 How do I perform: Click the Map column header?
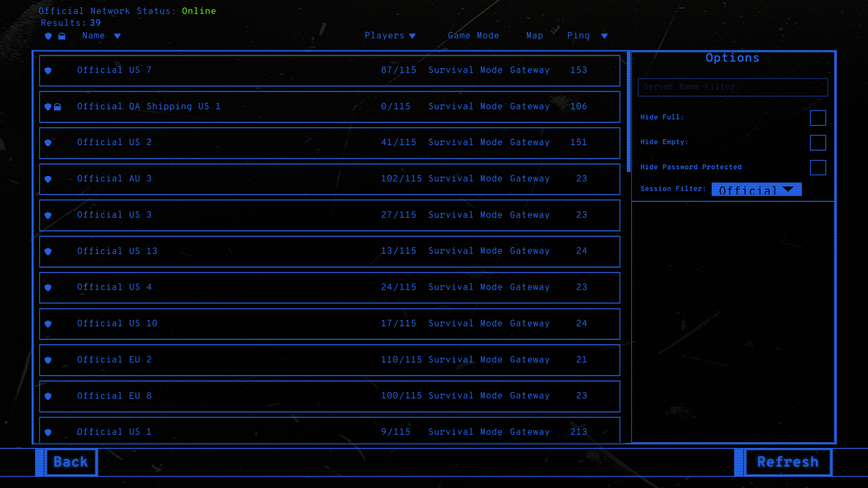pyautogui.click(x=534, y=35)
